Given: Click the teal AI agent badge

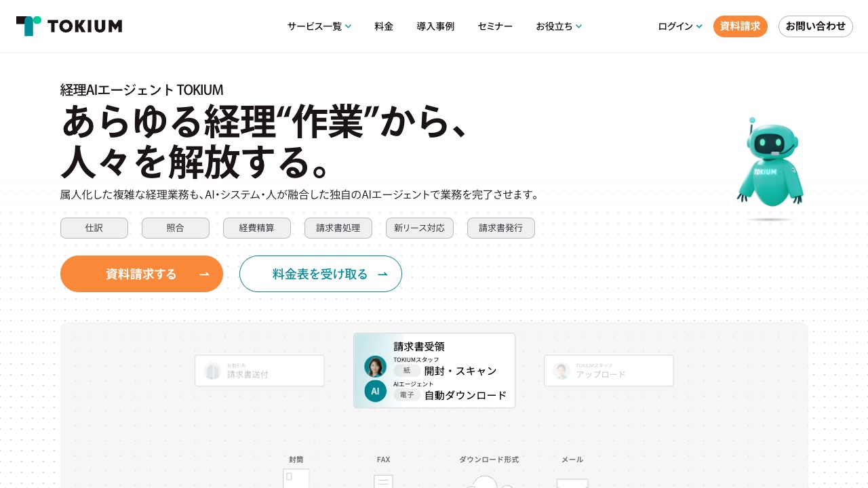Looking at the screenshot, I should (x=375, y=391).
